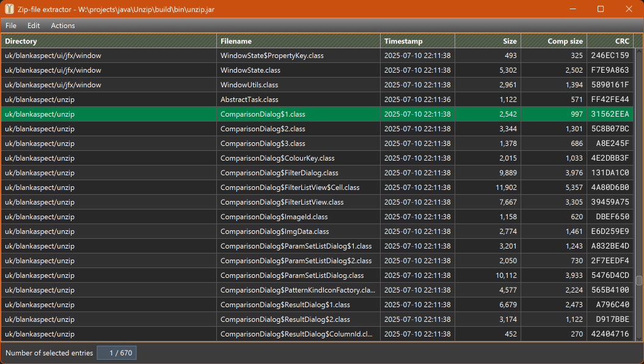Click the CRC value 4A80D6B0

pyautogui.click(x=610, y=187)
